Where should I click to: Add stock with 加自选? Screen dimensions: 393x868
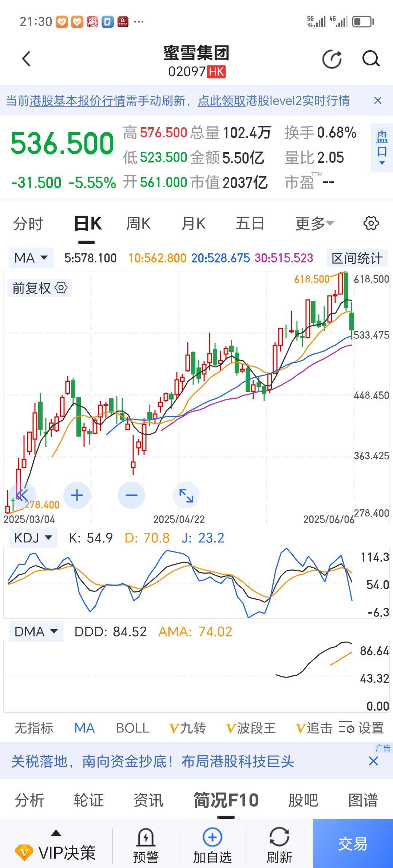(x=213, y=846)
